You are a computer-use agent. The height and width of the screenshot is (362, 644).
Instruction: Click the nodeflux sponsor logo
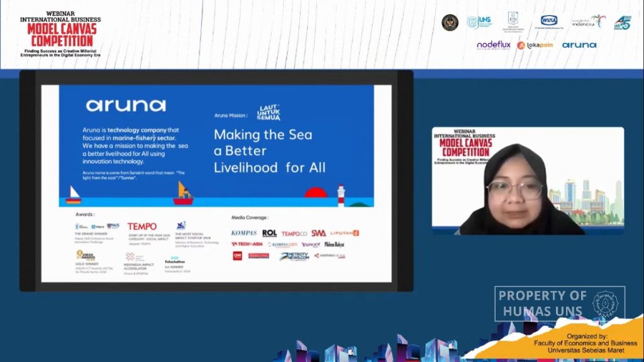tap(494, 45)
